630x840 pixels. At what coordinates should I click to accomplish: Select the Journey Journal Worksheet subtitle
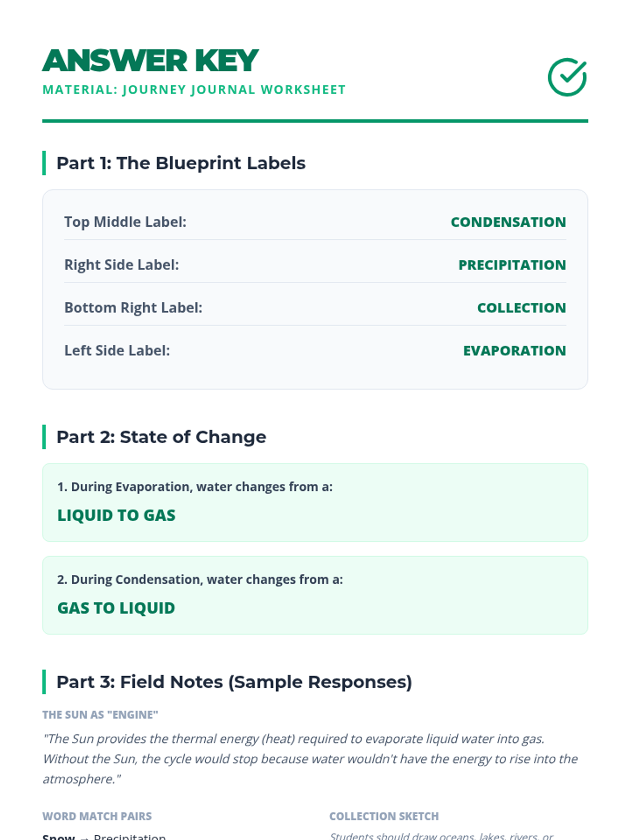(x=194, y=90)
